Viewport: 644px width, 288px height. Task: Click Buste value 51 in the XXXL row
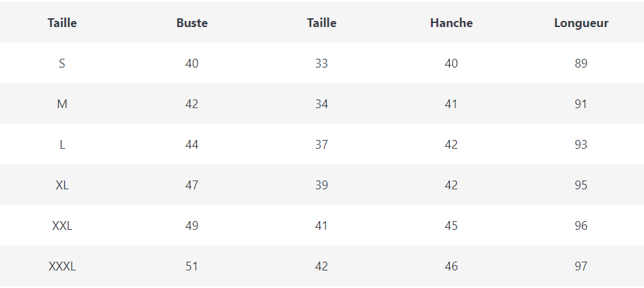pos(192,266)
